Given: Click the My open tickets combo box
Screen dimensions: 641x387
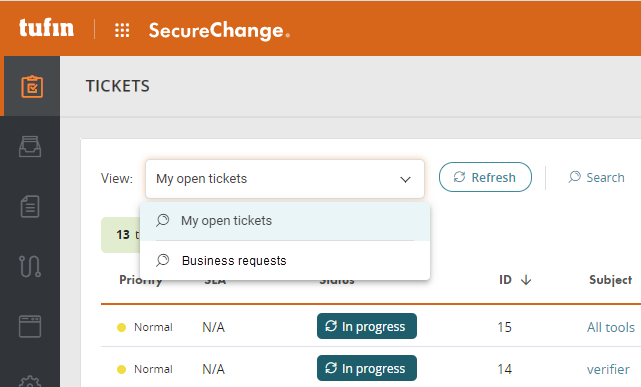Looking at the screenshot, I should [285, 179].
